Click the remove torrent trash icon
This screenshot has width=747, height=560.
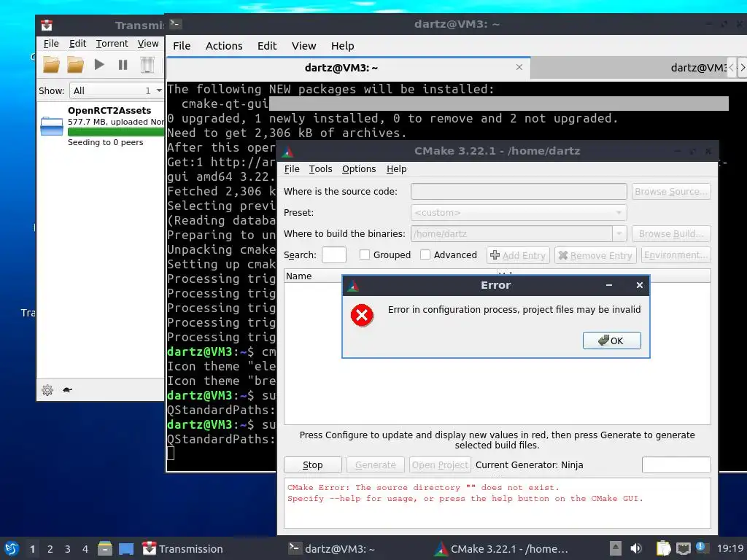click(147, 65)
